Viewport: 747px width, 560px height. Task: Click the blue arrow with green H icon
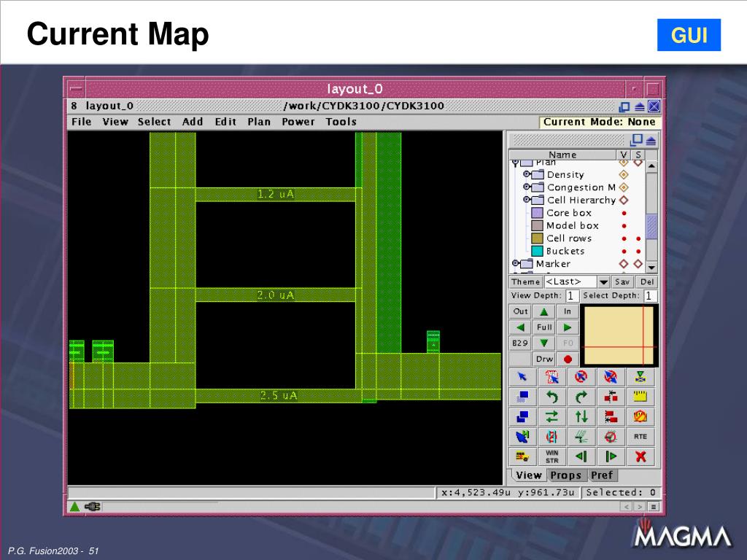(x=522, y=437)
